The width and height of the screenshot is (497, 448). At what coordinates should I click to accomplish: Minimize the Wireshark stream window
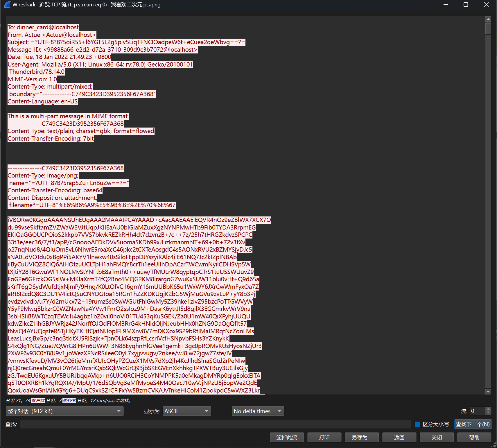pyautogui.click(x=446, y=5)
